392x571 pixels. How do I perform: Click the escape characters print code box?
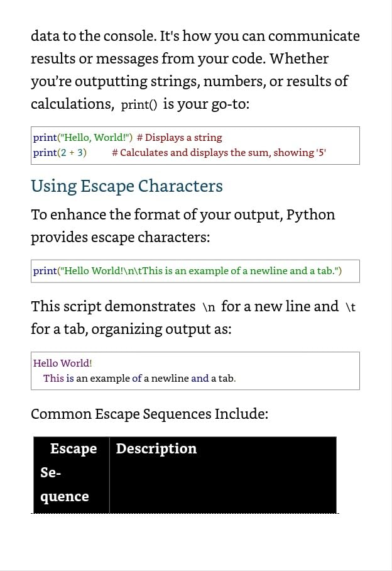tap(195, 271)
